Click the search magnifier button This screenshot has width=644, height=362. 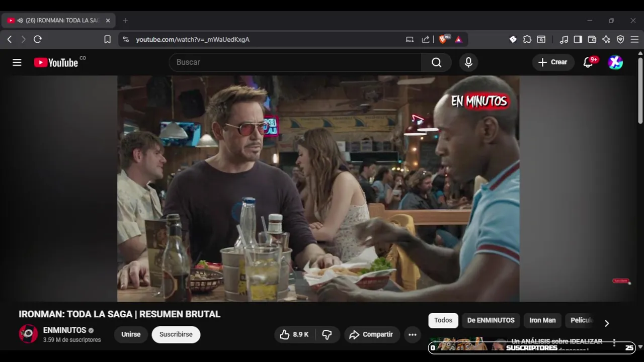coord(436,62)
